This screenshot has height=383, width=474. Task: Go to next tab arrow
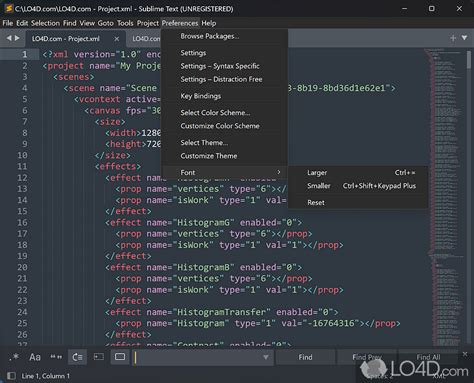point(17,38)
